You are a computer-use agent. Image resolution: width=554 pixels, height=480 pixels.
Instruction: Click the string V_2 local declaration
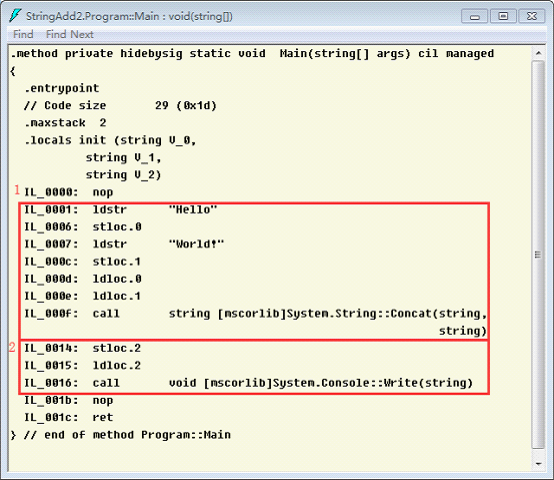[123, 175]
